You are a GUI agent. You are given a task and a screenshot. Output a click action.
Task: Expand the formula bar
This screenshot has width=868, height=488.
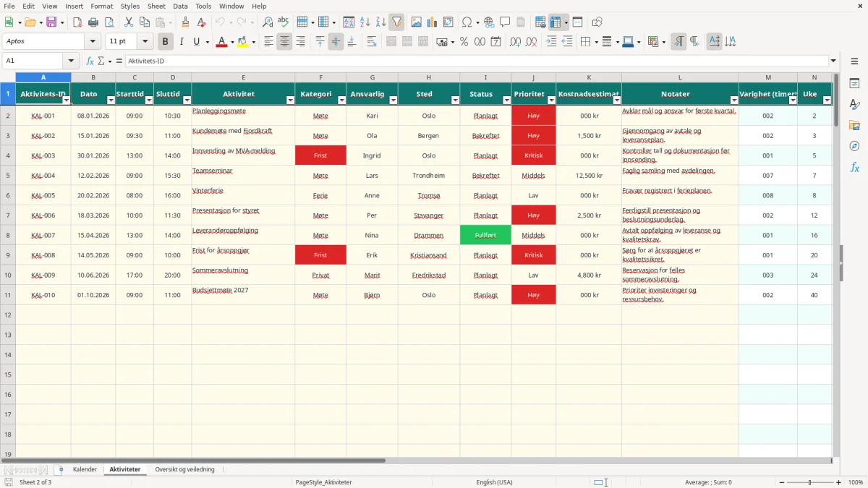click(x=833, y=61)
